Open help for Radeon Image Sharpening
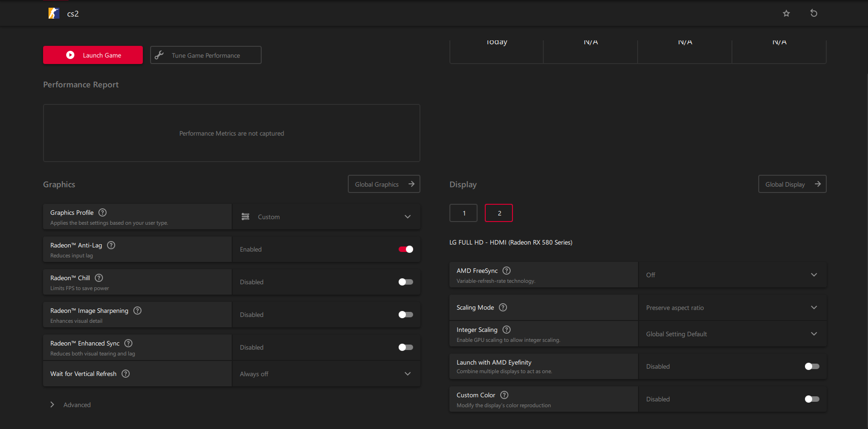Screen dimensions: 868x429 click(137, 311)
